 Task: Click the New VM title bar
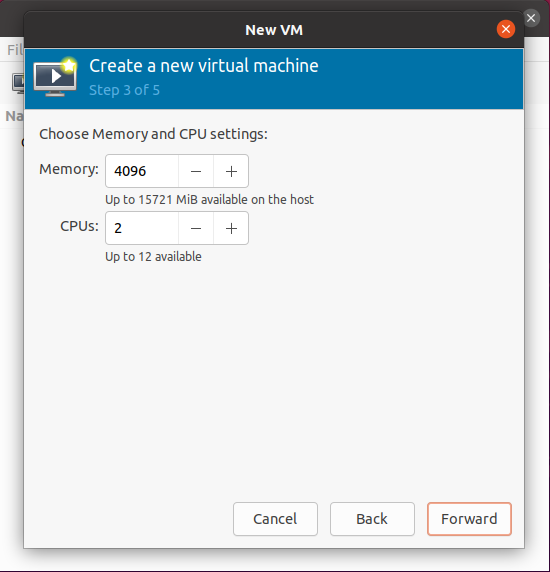tap(274, 30)
